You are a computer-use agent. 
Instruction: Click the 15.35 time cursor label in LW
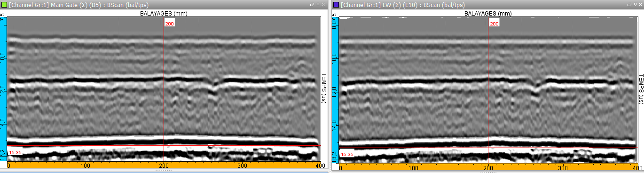347,154
